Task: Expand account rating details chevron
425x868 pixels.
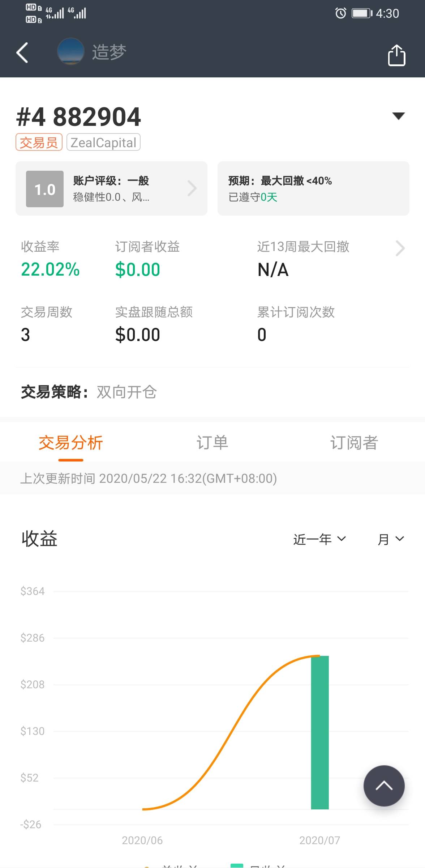Action: coord(192,188)
